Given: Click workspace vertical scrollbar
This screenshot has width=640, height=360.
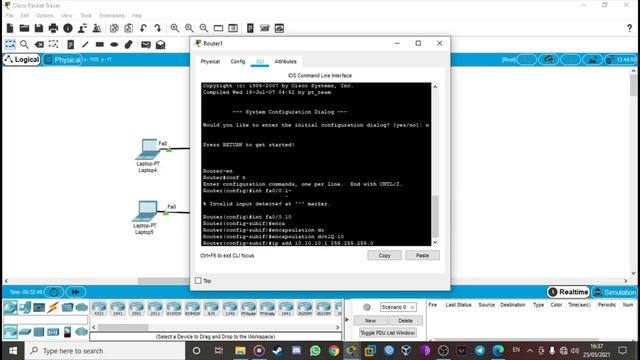Looking at the screenshot, I should [633, 85].
